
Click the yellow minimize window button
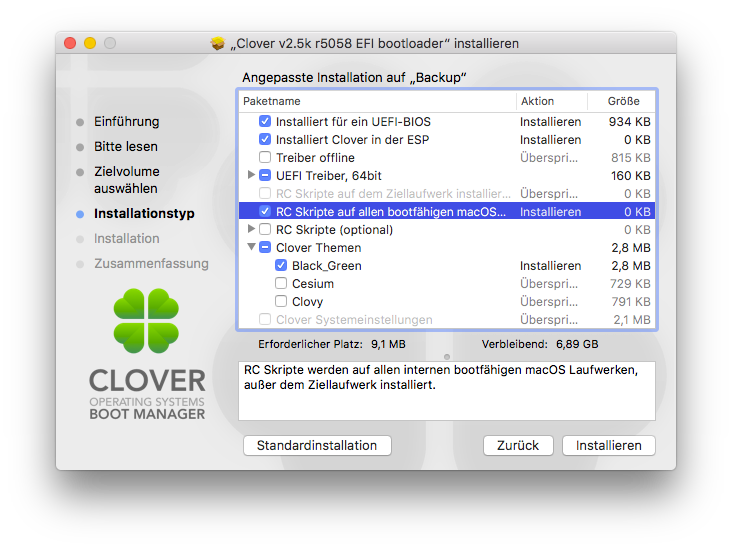click(90, 43)
